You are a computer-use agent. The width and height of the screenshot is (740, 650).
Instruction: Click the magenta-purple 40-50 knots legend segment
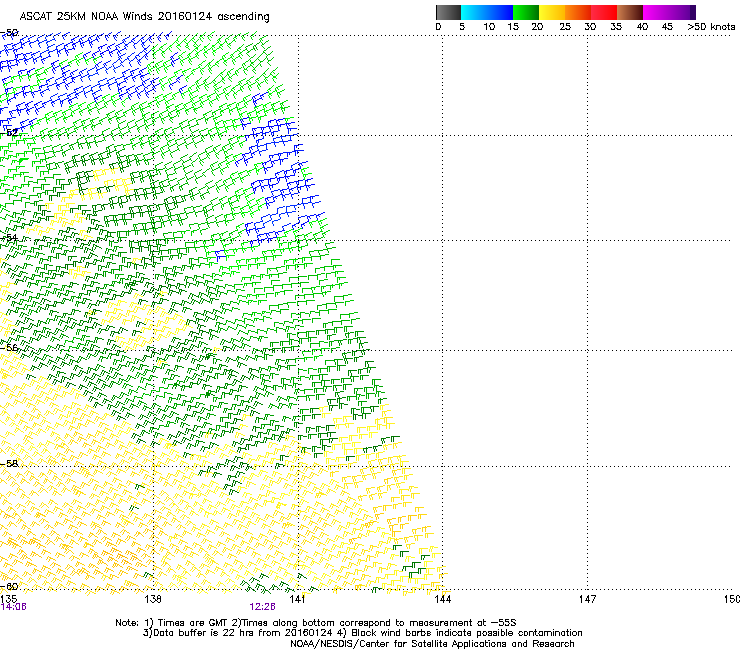click(x=669, y=12)
